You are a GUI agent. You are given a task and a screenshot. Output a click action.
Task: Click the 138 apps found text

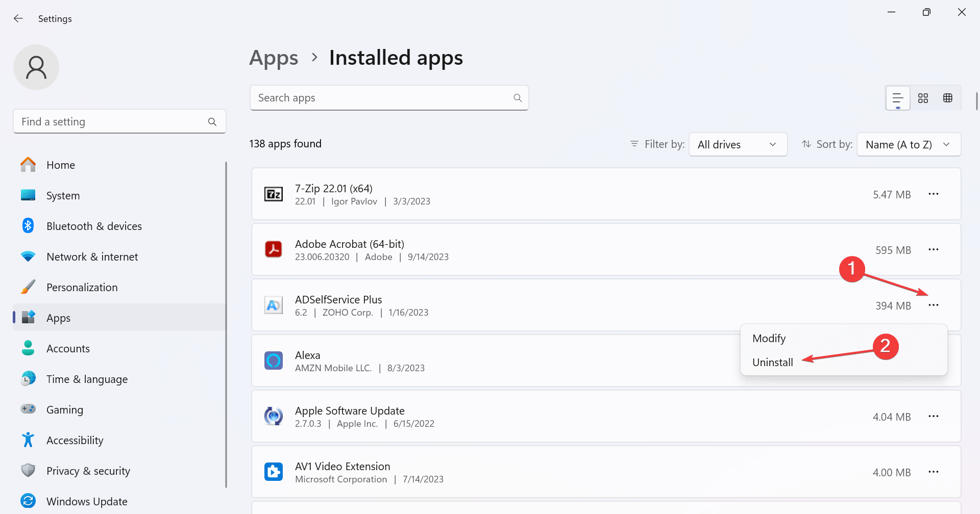click(285, 144)
